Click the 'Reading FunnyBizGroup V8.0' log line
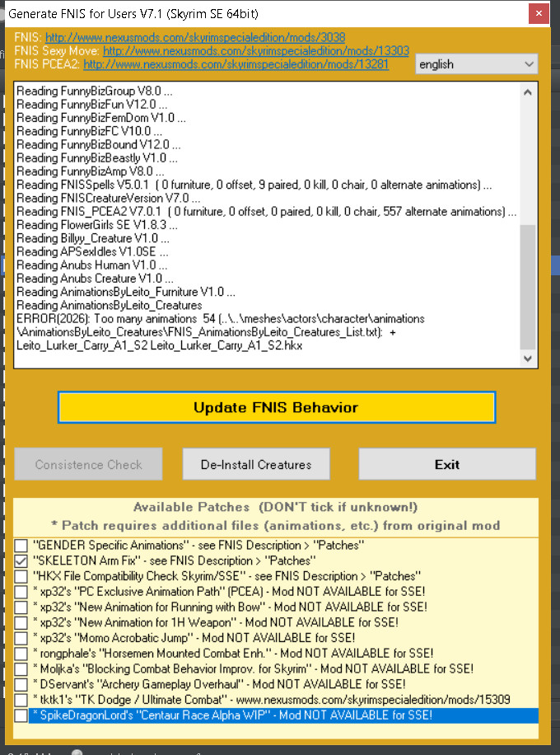The image size is (560, 755). (95, 91)
